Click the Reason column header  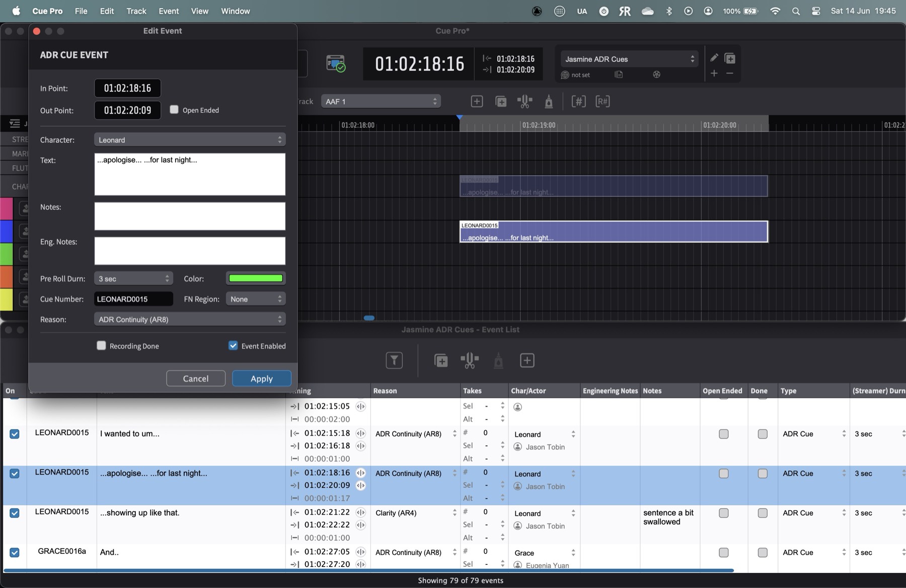pyautogui.click(x=415, y=391)
